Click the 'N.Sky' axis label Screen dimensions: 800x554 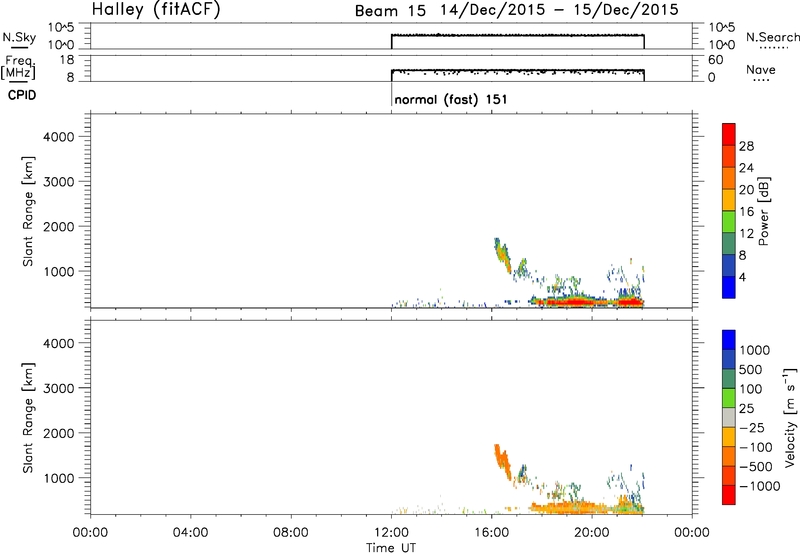point(19,37)
